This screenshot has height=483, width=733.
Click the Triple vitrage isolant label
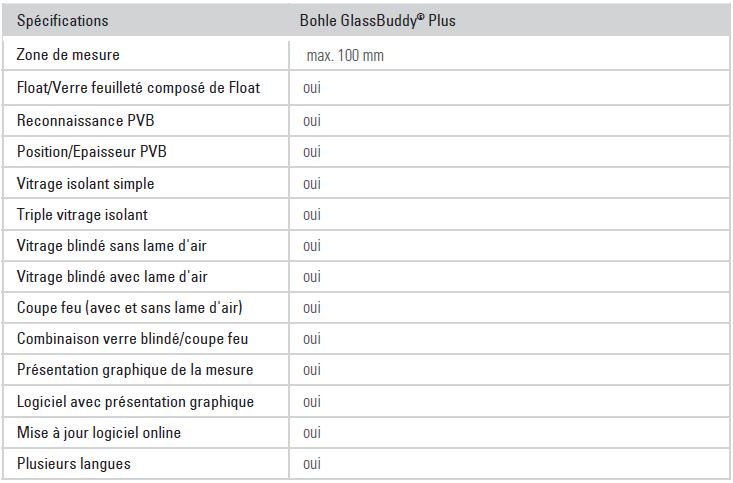(82, 215)
